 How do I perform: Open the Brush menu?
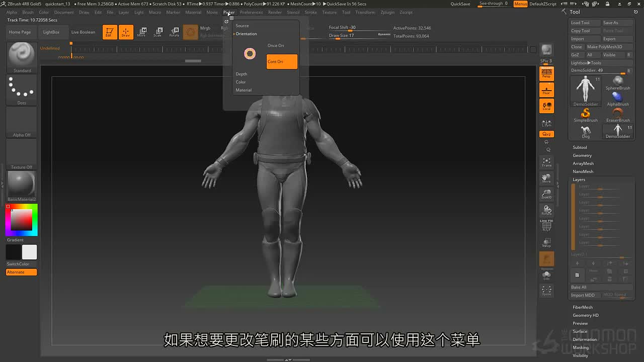click(x=28, y=12)
